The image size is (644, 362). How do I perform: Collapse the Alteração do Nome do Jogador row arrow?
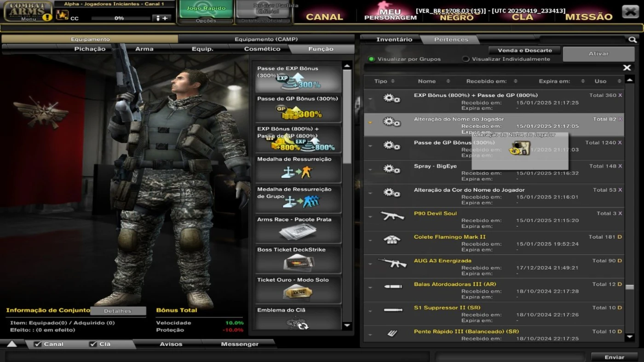click(x=370, y=122)
